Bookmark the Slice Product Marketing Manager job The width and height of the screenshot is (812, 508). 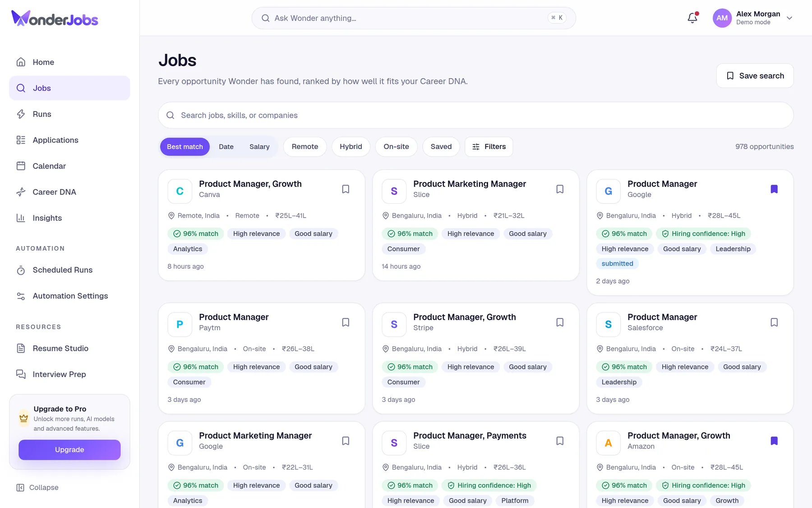(x=560, y=189)
